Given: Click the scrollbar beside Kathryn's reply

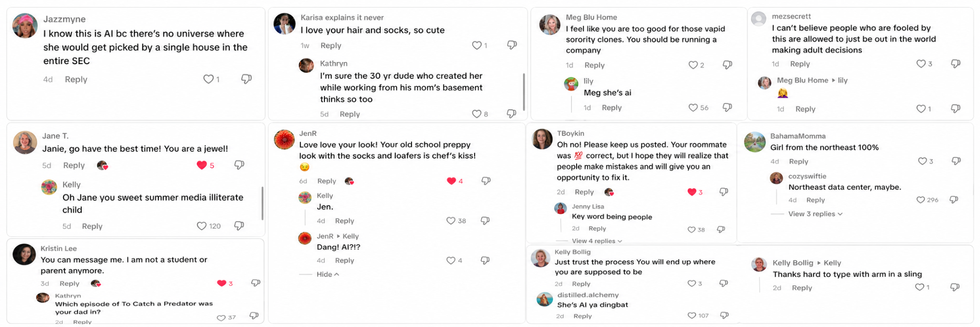Looking at the screenshot, I should click(524, 92).
